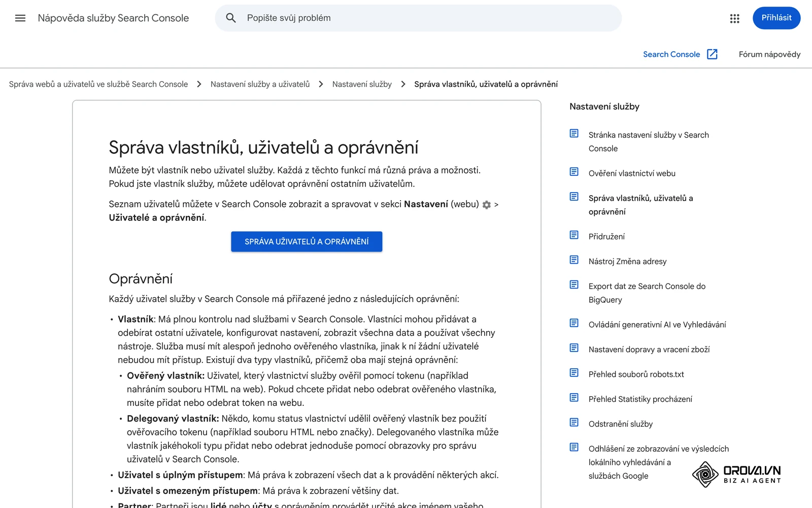Screen dimensions: 812x508
Task: Click the document icon beside Přidružení
Action: tap(574, 235)
